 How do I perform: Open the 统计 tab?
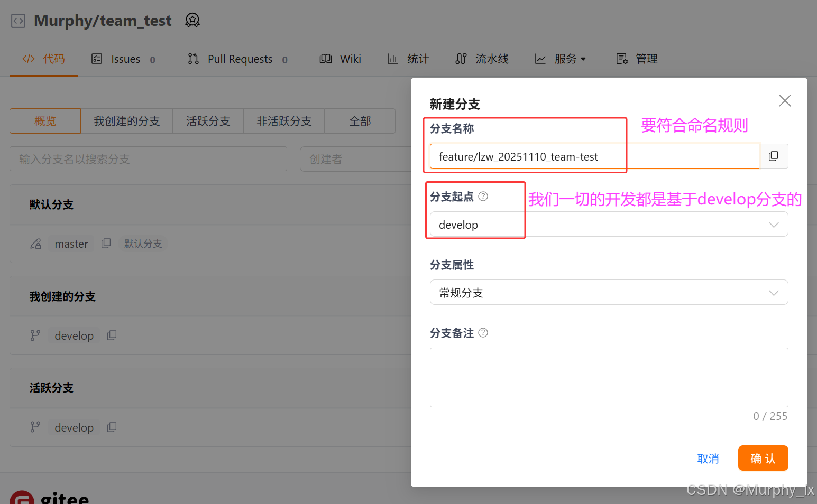pos(408,59)
